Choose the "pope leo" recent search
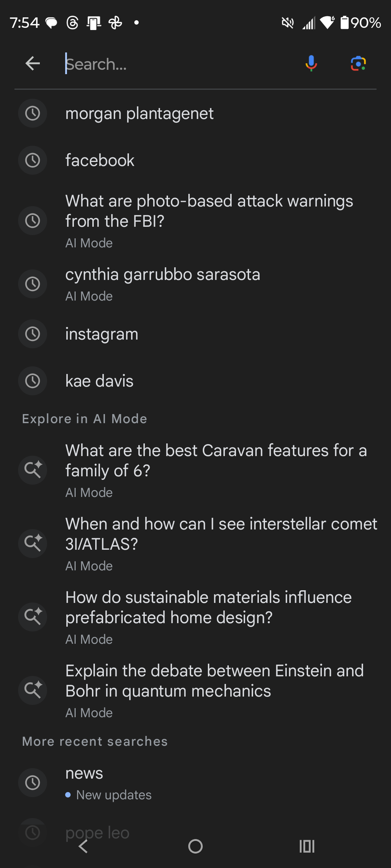Viewport: 391px width, 868px height. click(97, 831)
